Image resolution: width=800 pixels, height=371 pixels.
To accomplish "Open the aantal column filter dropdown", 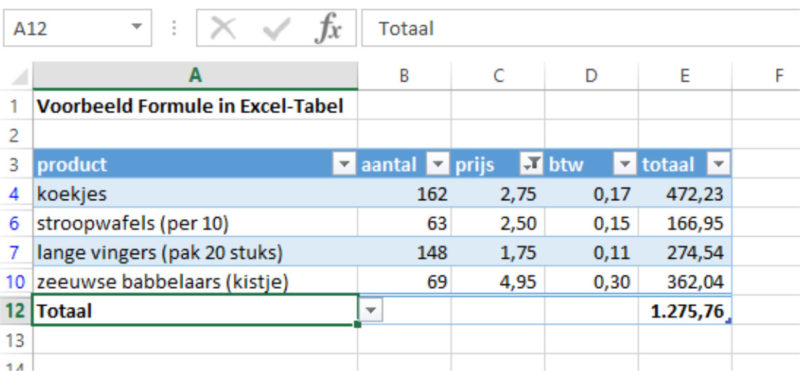I will pyautogui.click(x=438, y=164).
